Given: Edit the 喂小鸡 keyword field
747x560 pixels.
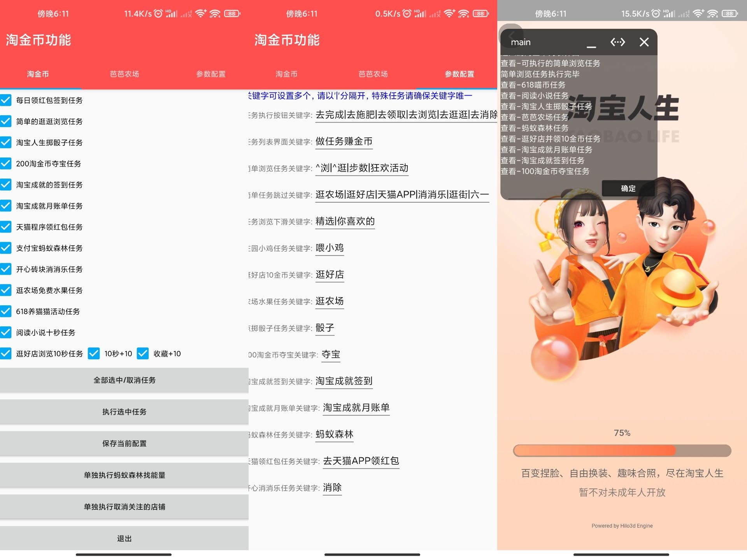Looking at the screenshot, I should tap(330, 248).
